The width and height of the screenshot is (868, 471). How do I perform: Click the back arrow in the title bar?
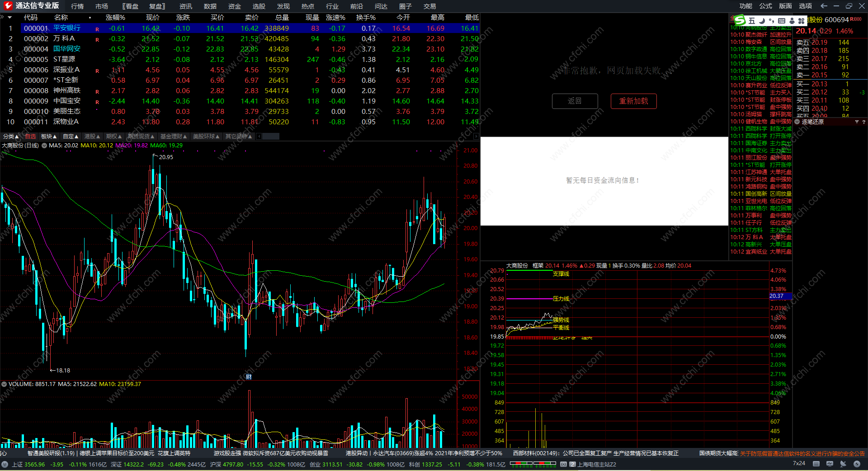tap(824, 6)
